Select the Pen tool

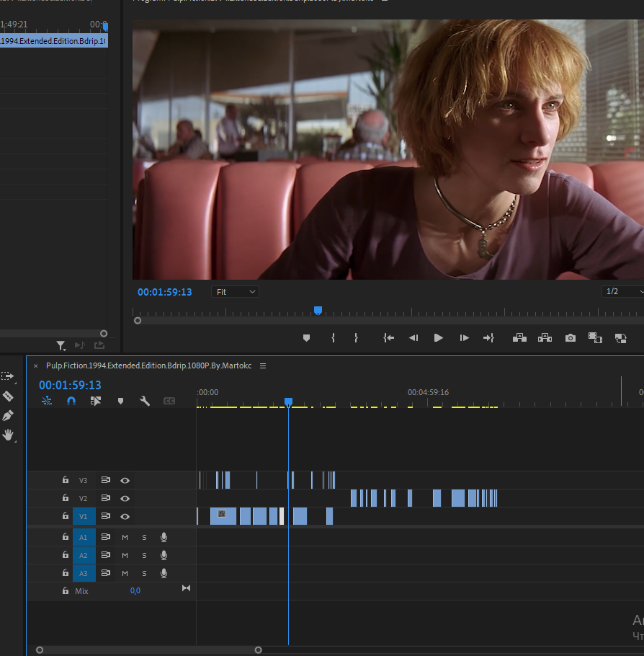(x=7, y=415)
